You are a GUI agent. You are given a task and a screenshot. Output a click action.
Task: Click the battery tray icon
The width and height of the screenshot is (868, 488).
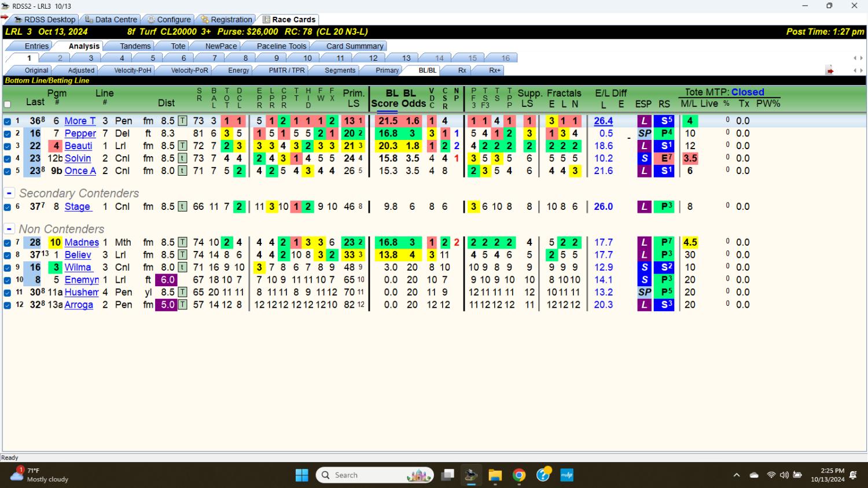coord(797,475)
